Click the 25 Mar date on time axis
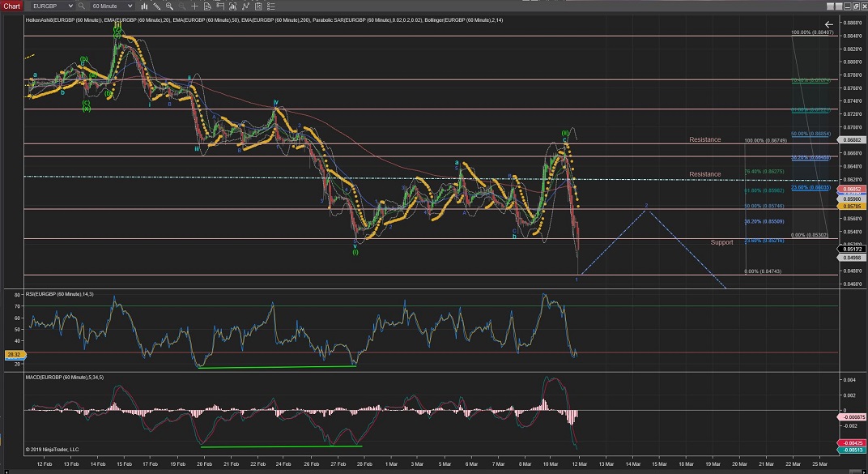The height and width of the screenshot is (474, 868). tap(820, 464)
